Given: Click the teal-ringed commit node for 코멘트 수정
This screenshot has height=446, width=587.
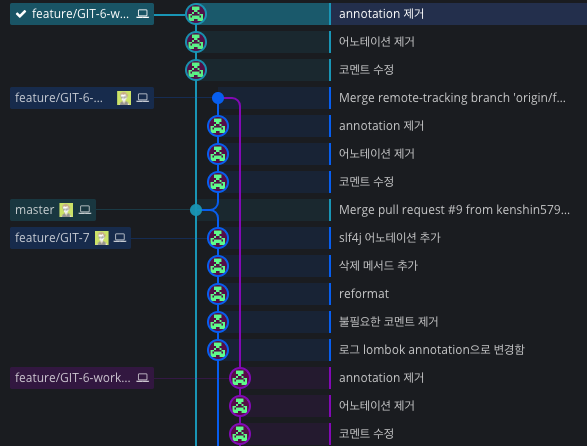Looking at the screenshot, I should [196, 70].
